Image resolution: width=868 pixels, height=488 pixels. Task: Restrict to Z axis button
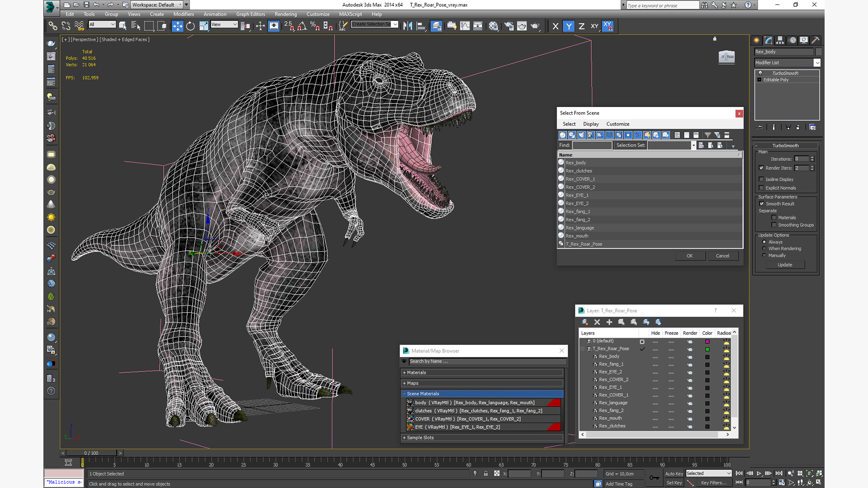point(581,26)
